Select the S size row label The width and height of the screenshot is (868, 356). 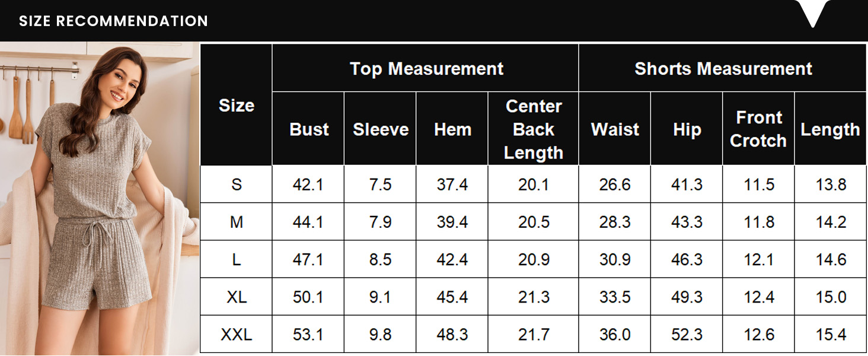click(x=236, y=185)
